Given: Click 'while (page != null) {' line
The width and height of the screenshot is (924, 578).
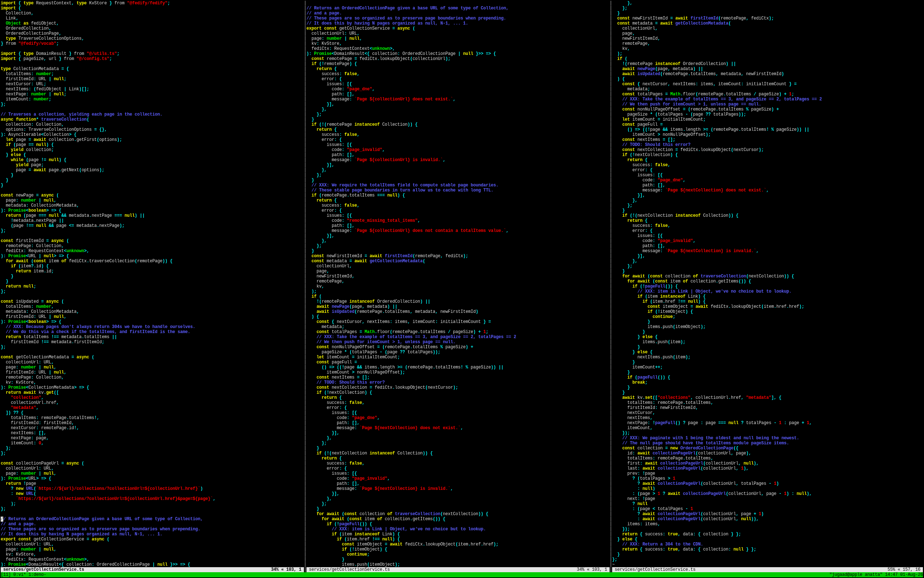Looking at the screenshot, I should [39, 160].
